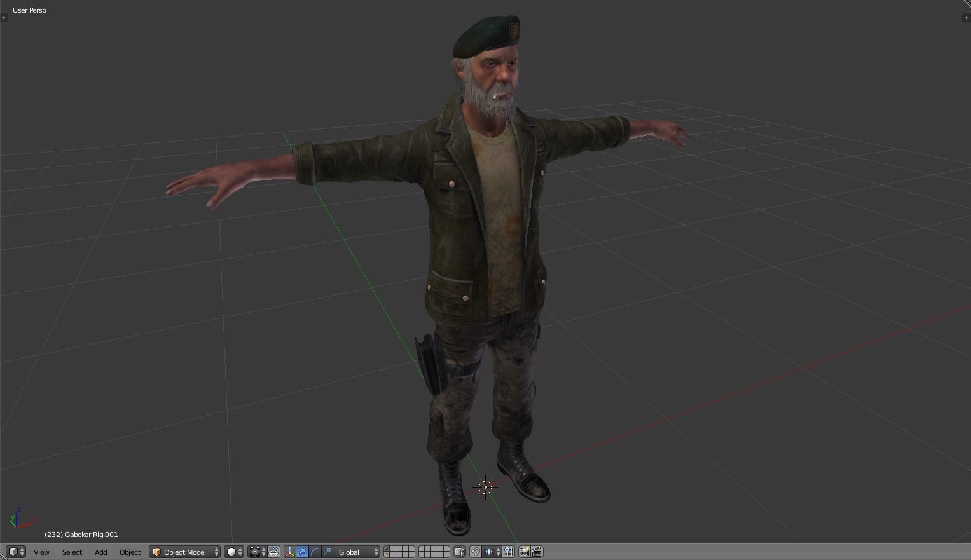
Task: Render OpenGL image with camera icon
Action: pyautogui.click(x=525, y=552)
